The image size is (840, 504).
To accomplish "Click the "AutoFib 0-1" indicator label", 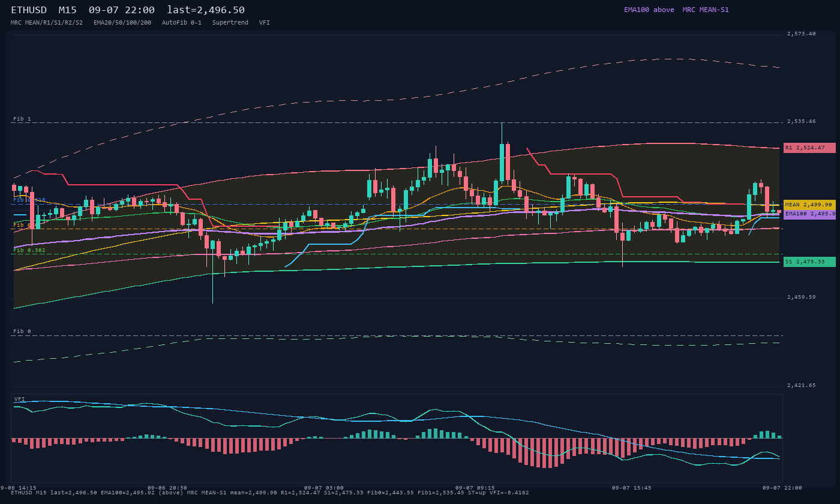I will 182,23.
